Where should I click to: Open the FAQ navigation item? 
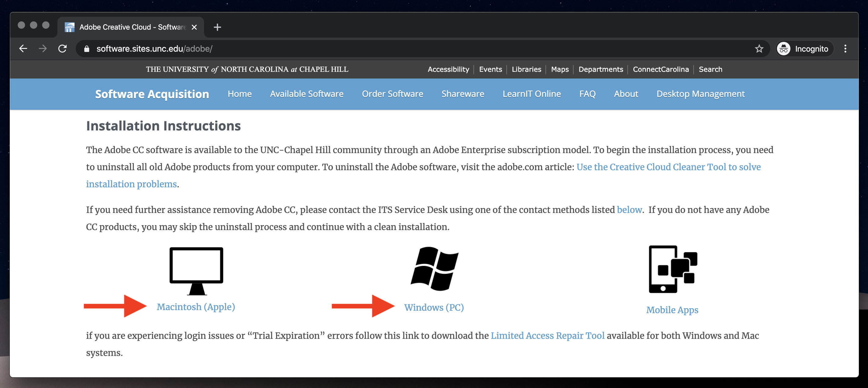(587, 94)
